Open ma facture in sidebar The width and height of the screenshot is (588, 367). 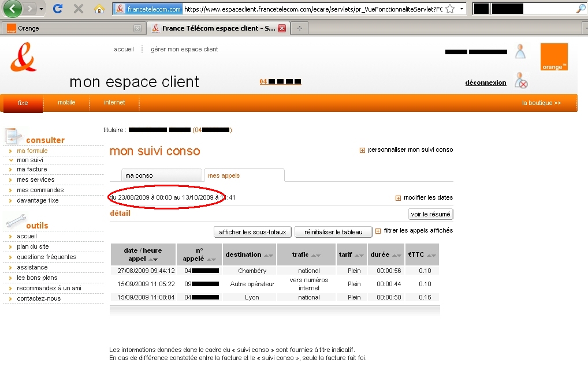[x=32, y=169]
